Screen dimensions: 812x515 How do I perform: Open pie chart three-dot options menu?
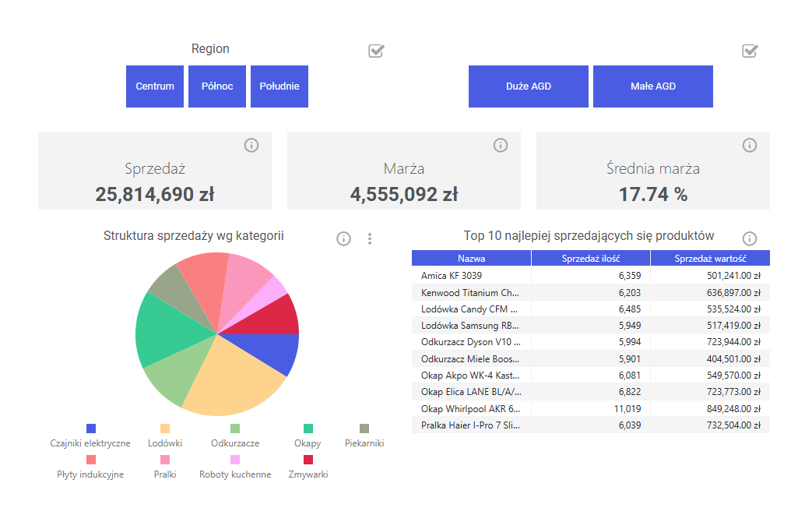369,238
